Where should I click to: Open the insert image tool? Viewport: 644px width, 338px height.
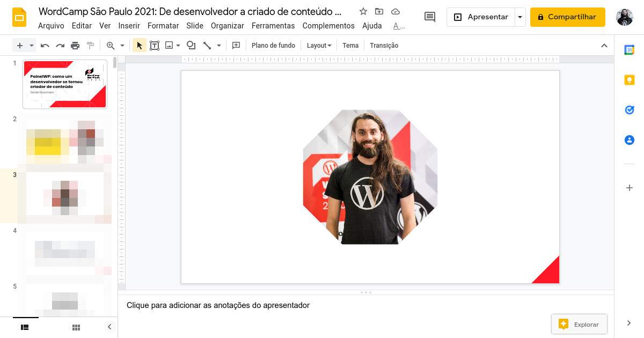coord(169,46)
